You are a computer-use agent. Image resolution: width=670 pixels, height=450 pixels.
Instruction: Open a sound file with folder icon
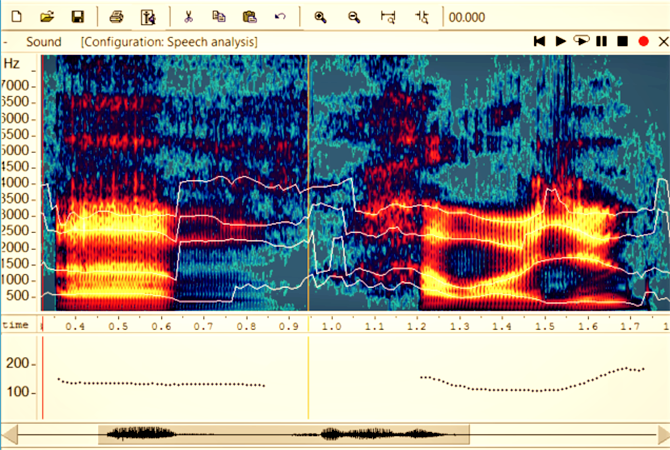pos(46,17)
